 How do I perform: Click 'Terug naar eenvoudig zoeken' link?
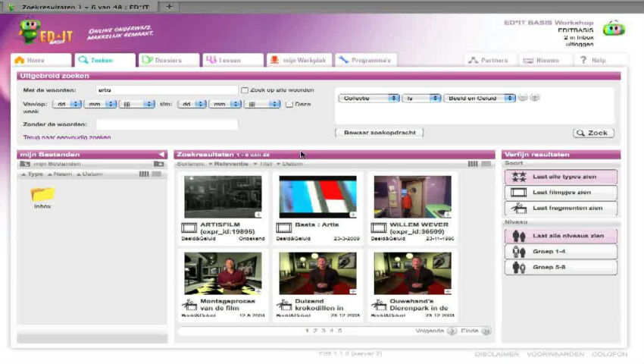pyautogui.click(x=67, y=137)
